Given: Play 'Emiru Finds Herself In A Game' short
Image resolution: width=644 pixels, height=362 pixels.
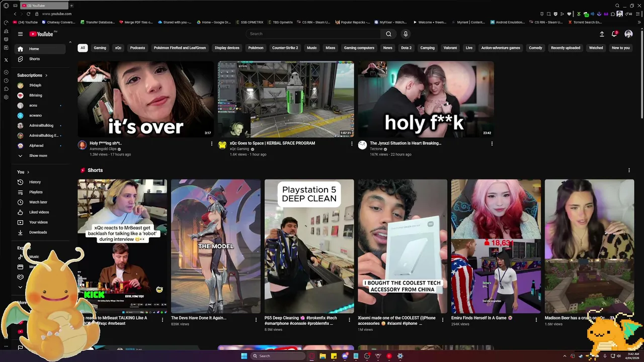Looking at the screenshot, I should click(496, 246).
